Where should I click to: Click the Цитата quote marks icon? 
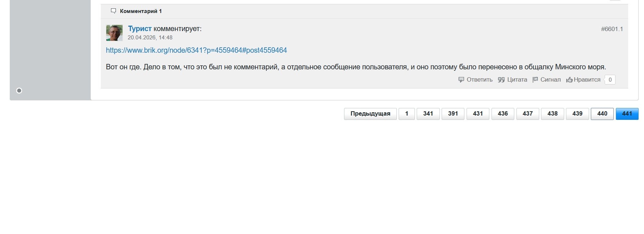tap(501, 80)
